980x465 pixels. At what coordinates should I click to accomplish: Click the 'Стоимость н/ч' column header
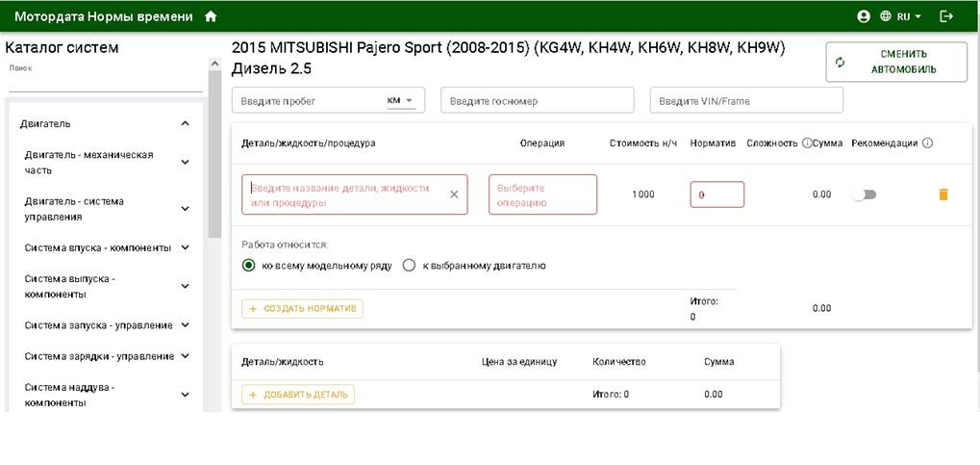pyautogui.click(x=643, y=143)
